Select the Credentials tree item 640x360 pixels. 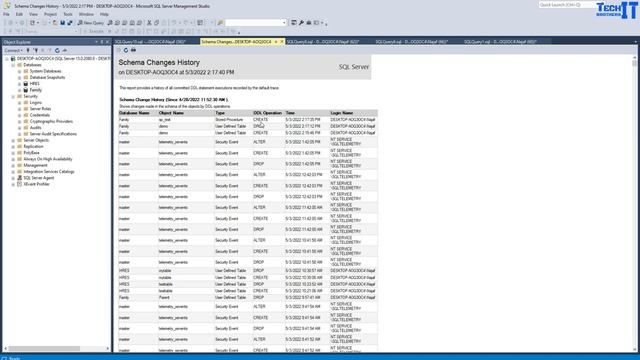click(x=40, y=115)
